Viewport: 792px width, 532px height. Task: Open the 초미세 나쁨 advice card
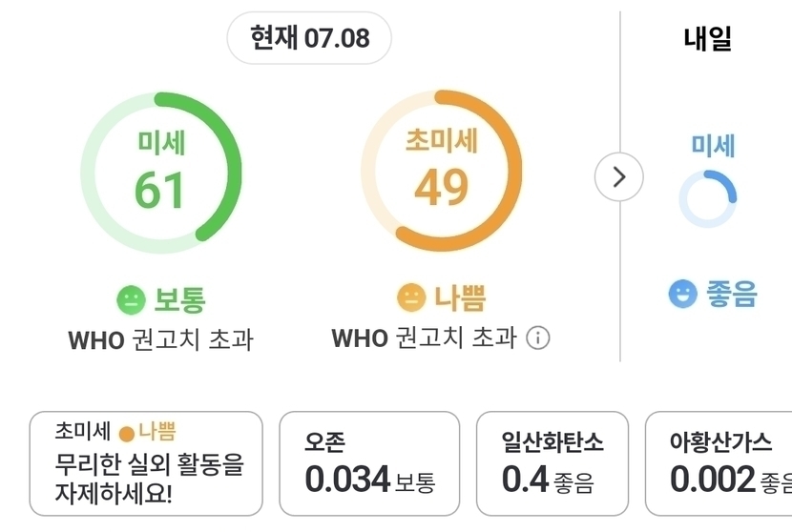coord(146,463)
